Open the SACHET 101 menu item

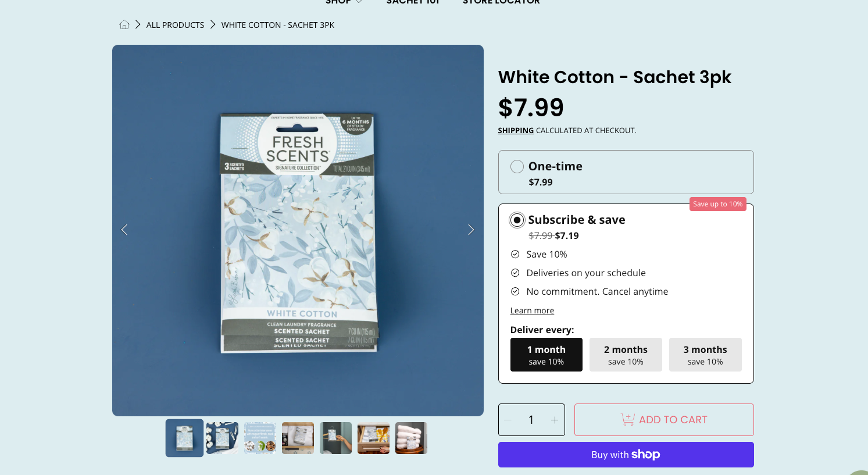(x=413, y=2)
